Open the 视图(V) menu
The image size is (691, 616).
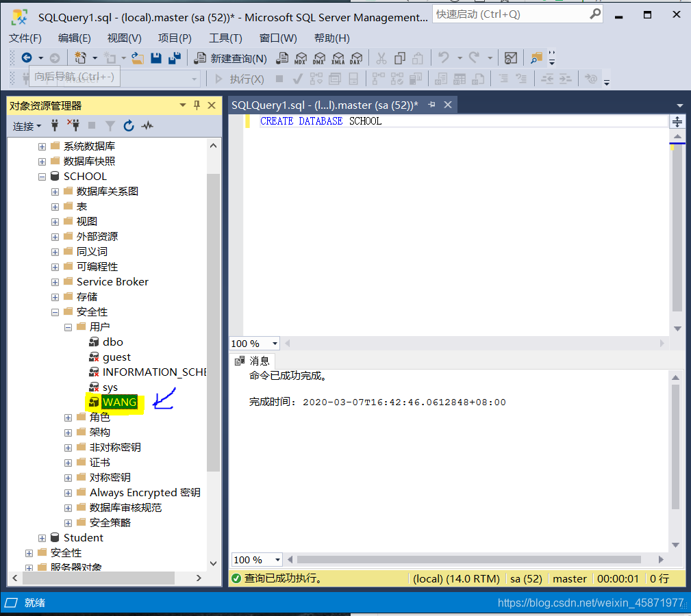[x=124, y=38]
